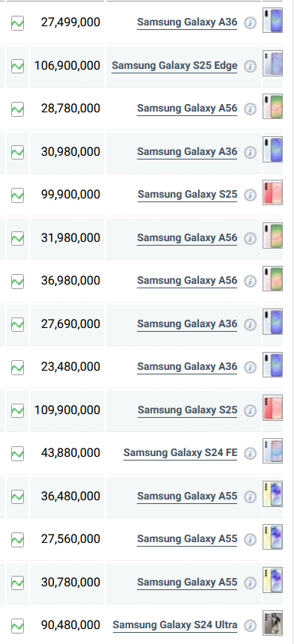Click info icon beside Galaxy S24 Ultra
294x644 pixels.
pos(250,625)
